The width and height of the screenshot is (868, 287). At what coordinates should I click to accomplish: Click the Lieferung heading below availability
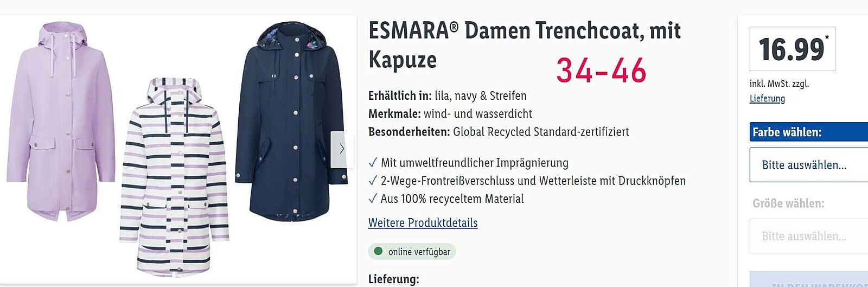[x=393, y=279]
